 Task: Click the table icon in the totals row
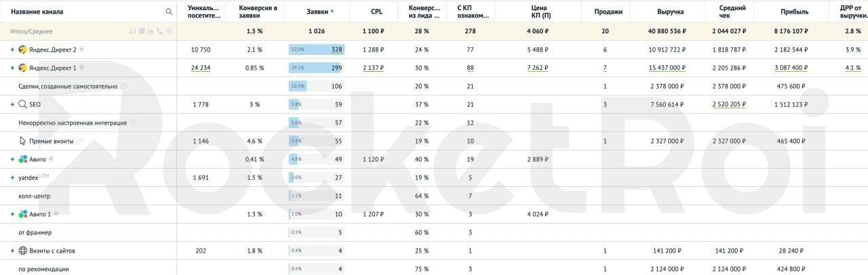142,31
